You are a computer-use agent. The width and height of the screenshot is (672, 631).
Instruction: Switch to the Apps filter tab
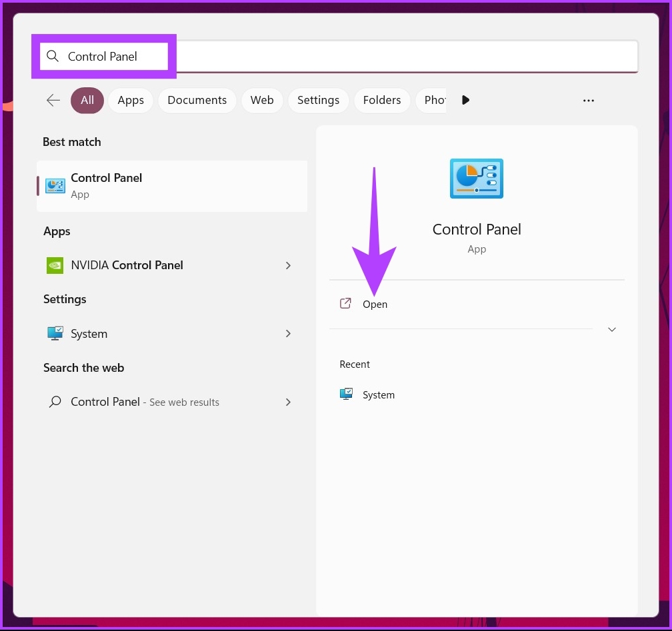point(130,100)
